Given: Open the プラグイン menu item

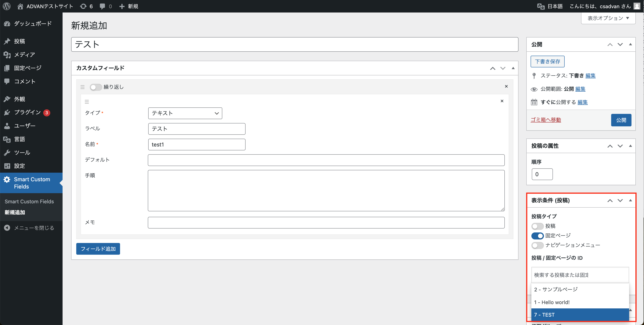Looking at the screenshot, I should pos(27,112).
